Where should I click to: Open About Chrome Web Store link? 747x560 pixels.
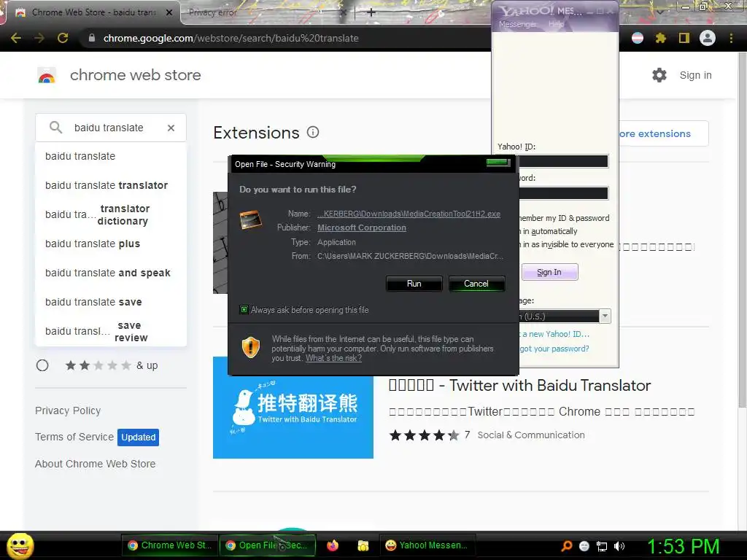coord(96,464)
